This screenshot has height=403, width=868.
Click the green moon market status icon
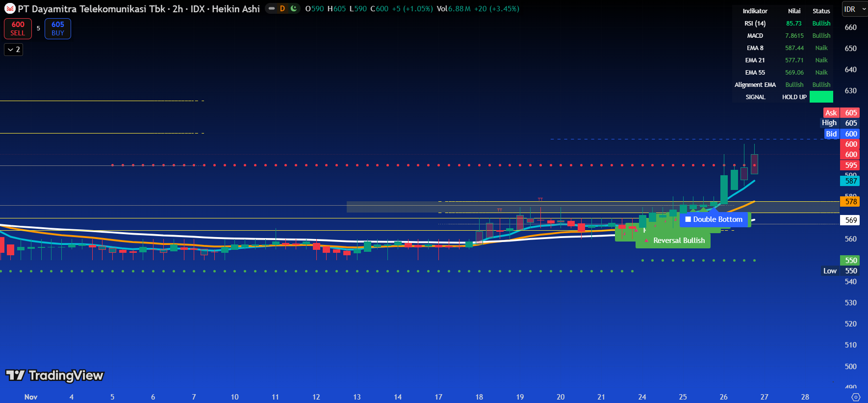[293, 8]
